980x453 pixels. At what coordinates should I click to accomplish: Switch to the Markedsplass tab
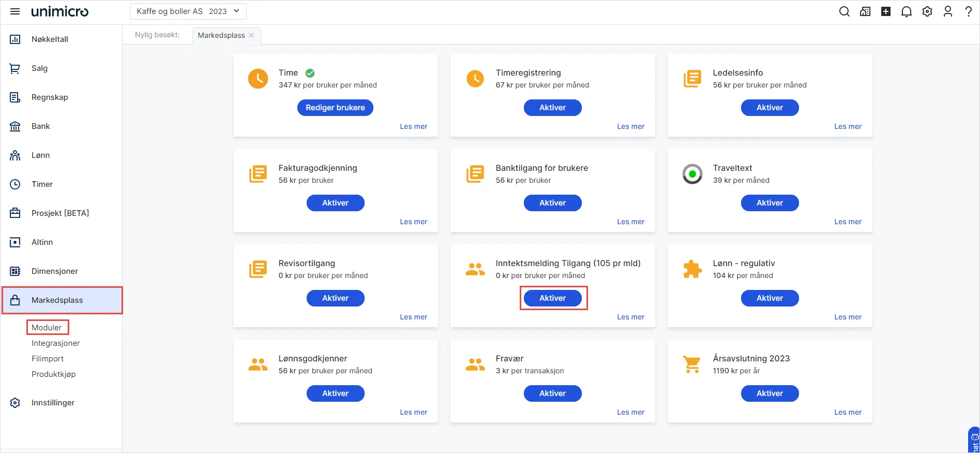[x=221, y=35]
